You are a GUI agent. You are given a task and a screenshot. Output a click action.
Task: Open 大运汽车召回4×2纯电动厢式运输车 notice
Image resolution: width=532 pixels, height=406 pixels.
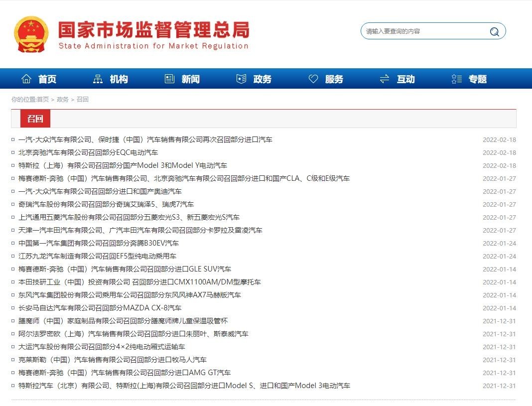coord(102,347)
